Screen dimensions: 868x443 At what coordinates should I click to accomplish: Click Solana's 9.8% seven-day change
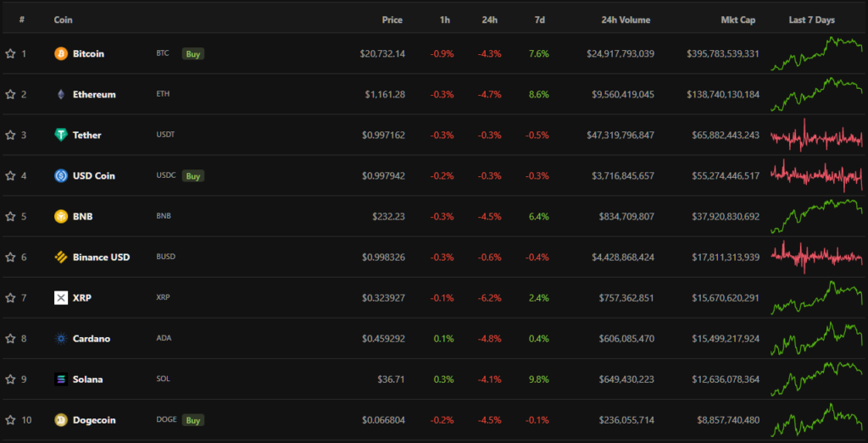point(539,379)
